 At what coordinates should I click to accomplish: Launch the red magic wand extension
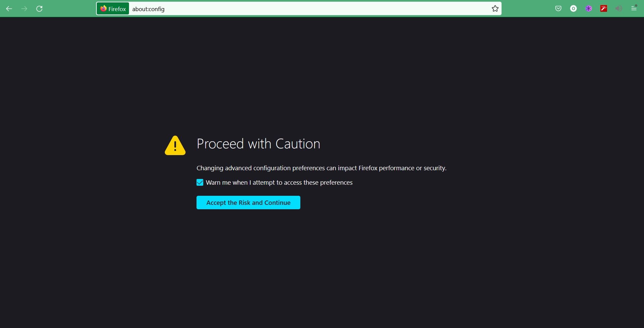point(604,8)
